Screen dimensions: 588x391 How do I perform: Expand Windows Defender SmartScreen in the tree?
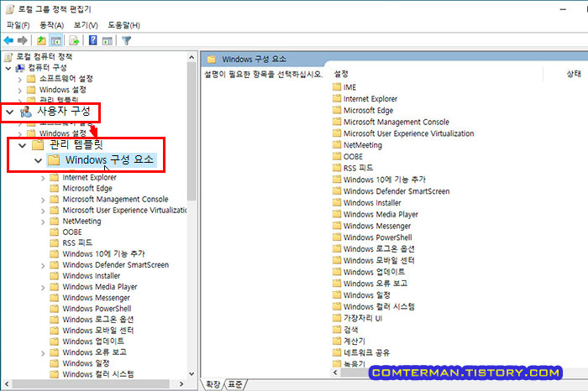click(x=43, y=265)
